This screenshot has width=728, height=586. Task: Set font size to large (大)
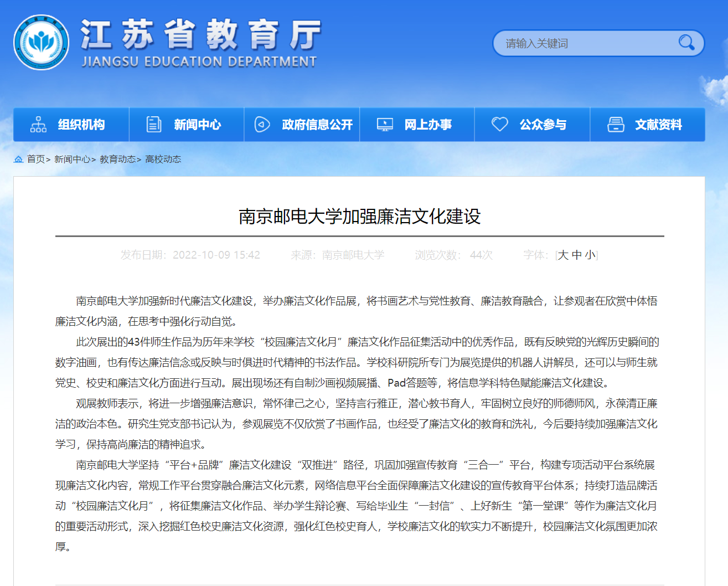[x=563, y=255]
